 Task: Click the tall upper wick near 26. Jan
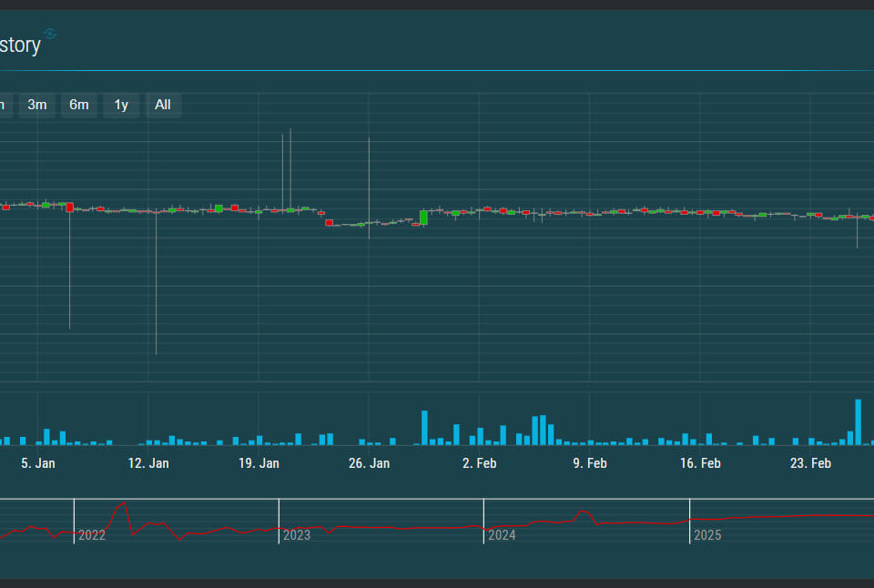pos(369,173)
